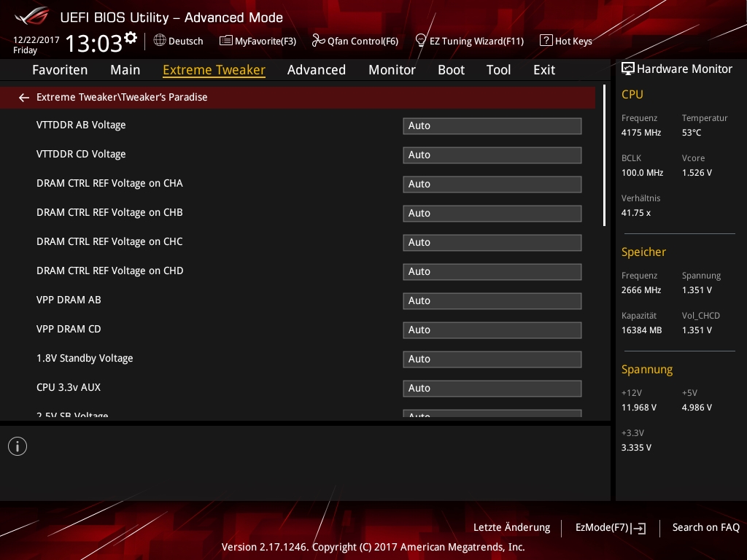The image size is (747, 560).
Task: Edit DRAM CTRL REF Voltage on CHC field
Action: [x=492, y=242]
